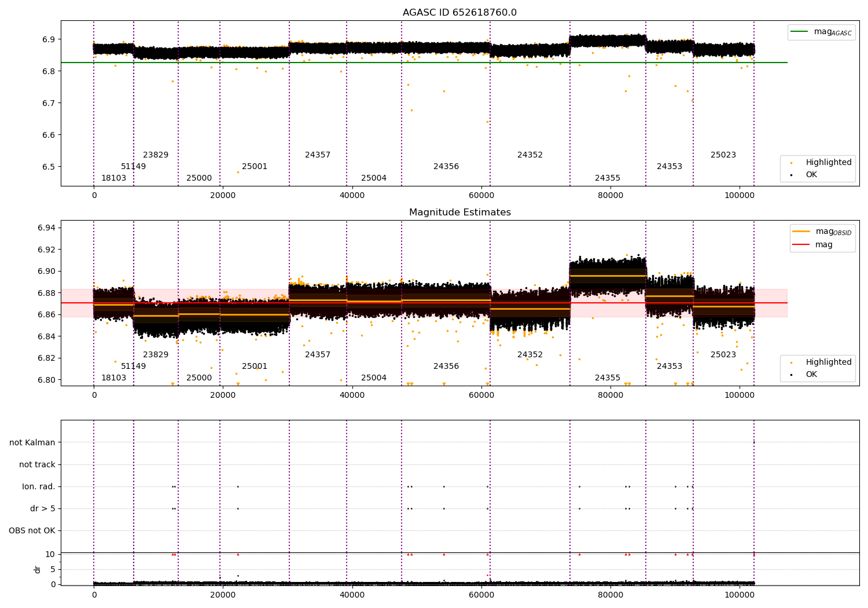Click obsid label 24353 in AGASC ID plot
The width and height of the screenshot is (868, 608).
pos(670,167)
